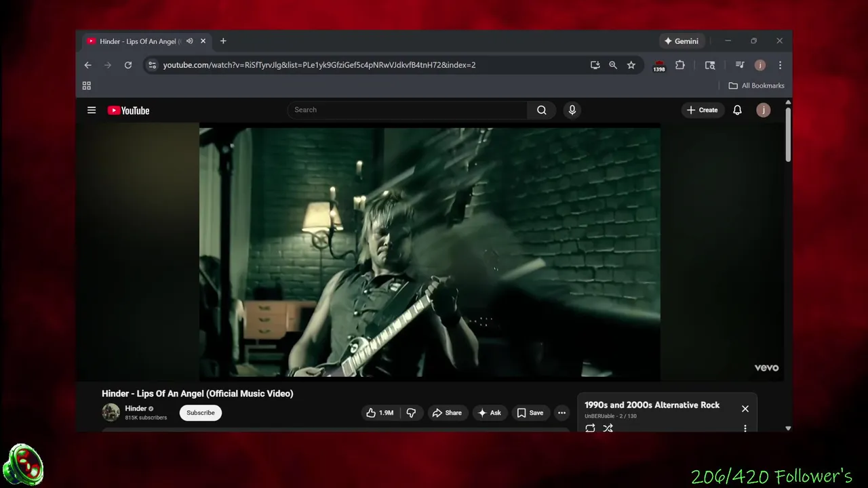The width and height of the screenshot is (868, 488).
Task: Click the page vertical scrollbar thumb
Action: [788, 134]
